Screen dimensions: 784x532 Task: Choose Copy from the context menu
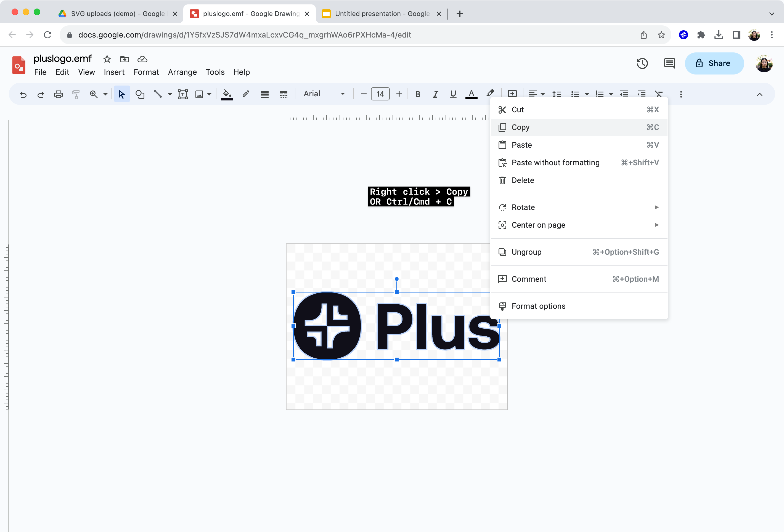point(579,127)
